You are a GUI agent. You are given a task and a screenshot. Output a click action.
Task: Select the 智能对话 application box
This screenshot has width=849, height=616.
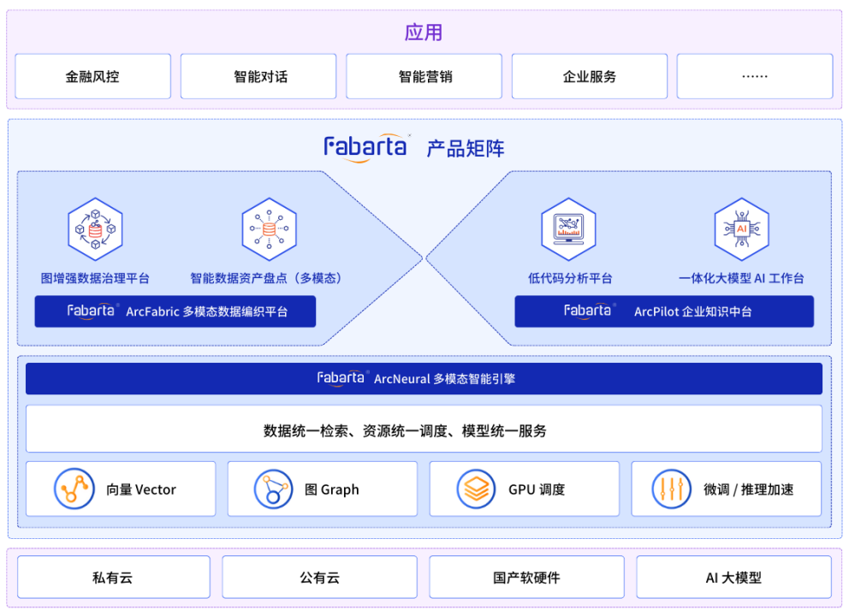click(x=260, y=77)
